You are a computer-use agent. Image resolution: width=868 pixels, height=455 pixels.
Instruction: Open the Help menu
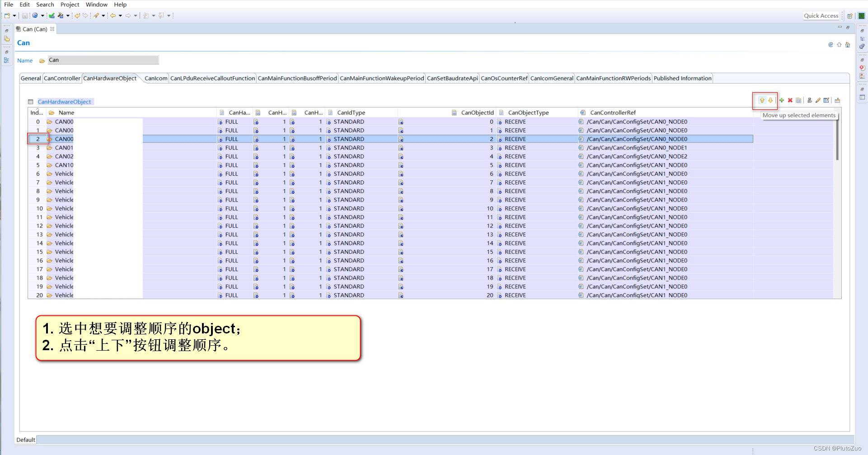[120, 5]
